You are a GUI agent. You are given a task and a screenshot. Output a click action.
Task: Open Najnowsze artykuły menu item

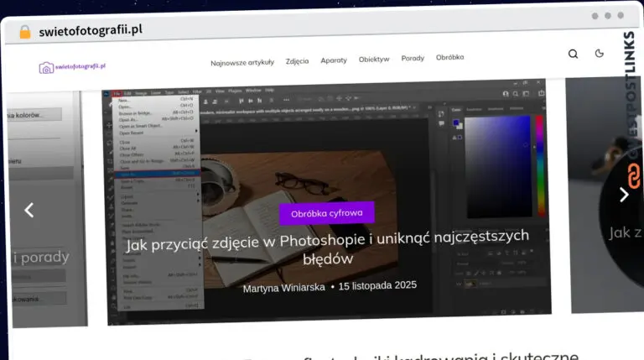pos(242,62)
